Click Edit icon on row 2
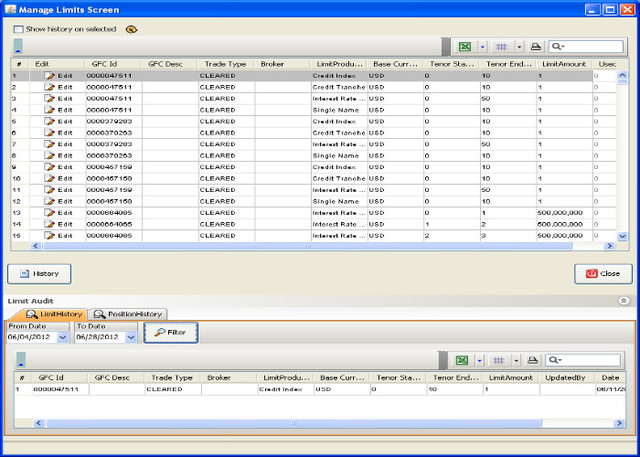This screenshot has height=457, width=640. pos(49,87)
